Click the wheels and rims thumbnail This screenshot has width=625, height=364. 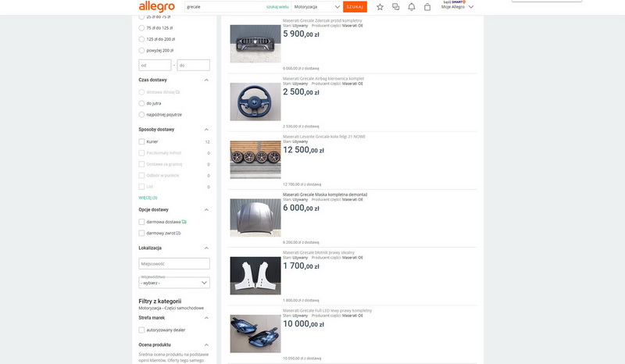[255, 159]
